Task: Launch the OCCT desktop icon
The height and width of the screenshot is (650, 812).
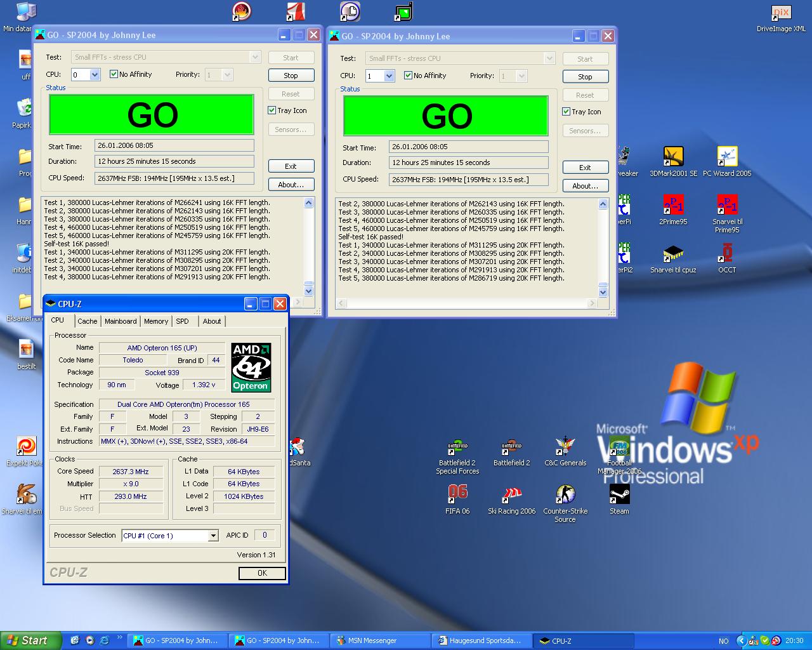Action: pos(727,258)
